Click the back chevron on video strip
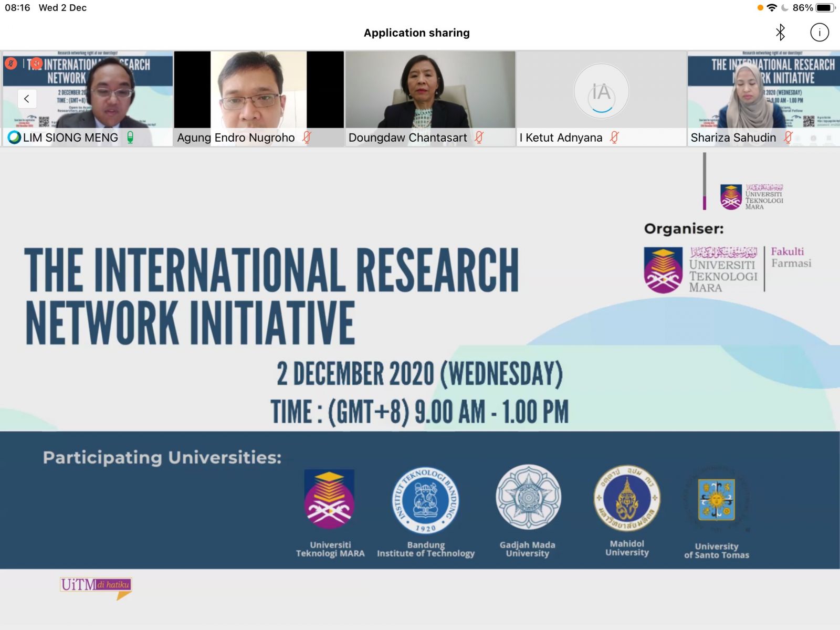The width and height of the screenshot is (840, 630). [x=27, y=99]
